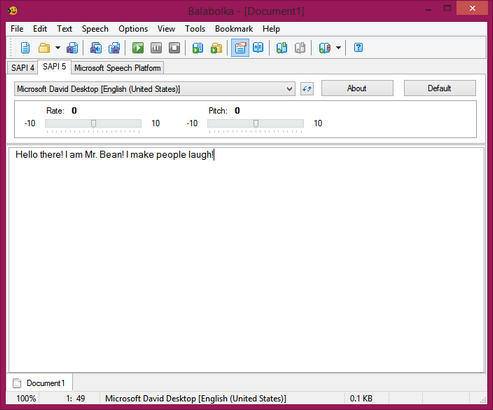
Task: Minimize the Balabolka window
Action: pyautogui.click(x=428, y=9)
